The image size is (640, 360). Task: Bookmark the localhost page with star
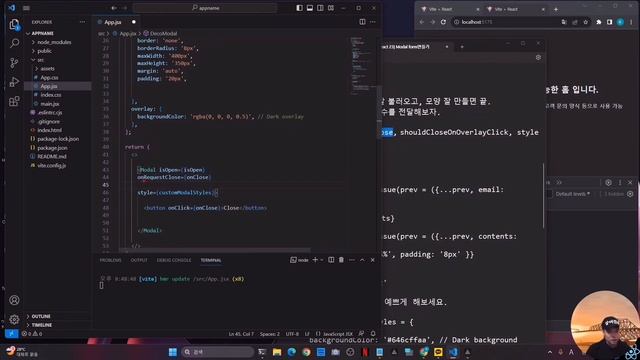click(x=585, y=22)
